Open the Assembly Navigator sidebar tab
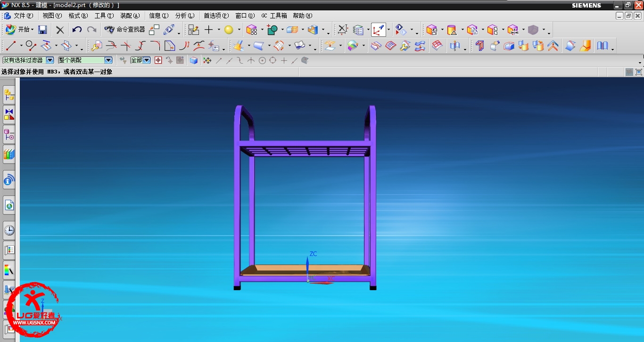The width and height of the screenshot is (644, 342). click(9, 95)
